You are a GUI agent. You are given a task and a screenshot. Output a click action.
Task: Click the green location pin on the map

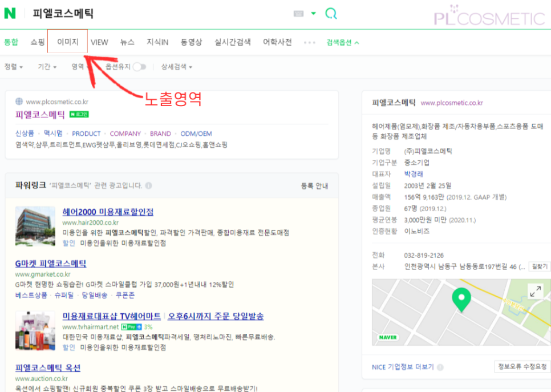461,300
